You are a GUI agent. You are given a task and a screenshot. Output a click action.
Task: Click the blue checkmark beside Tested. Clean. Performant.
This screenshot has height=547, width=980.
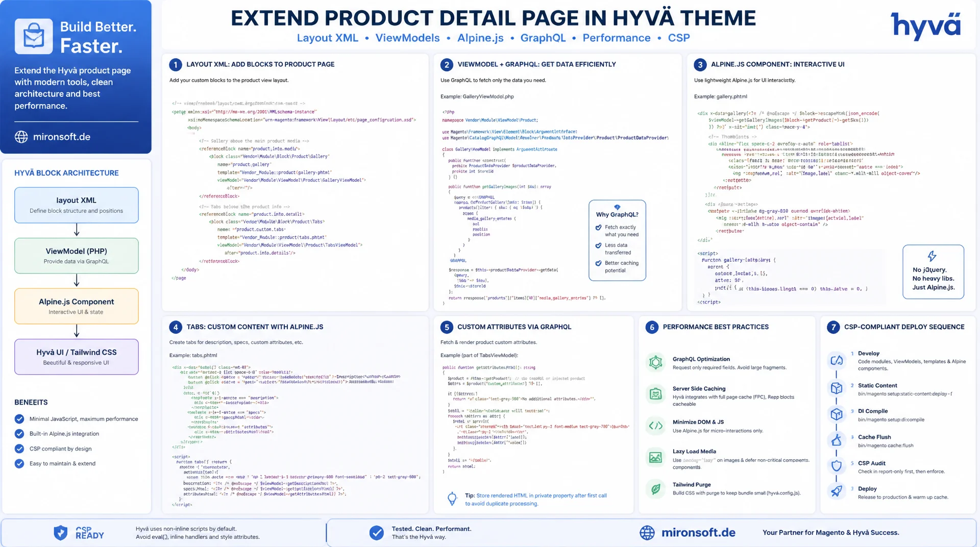(x=377, y=533)
